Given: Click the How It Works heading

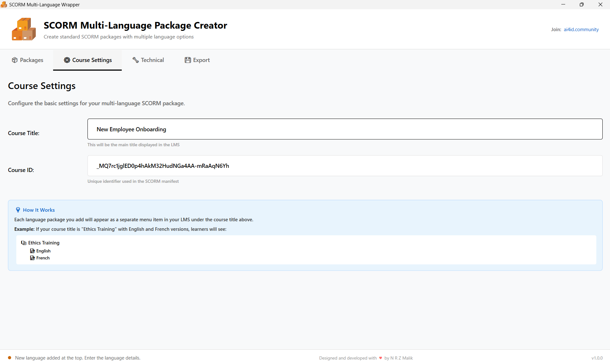Looking at the screenshot, I should (39, 210).
